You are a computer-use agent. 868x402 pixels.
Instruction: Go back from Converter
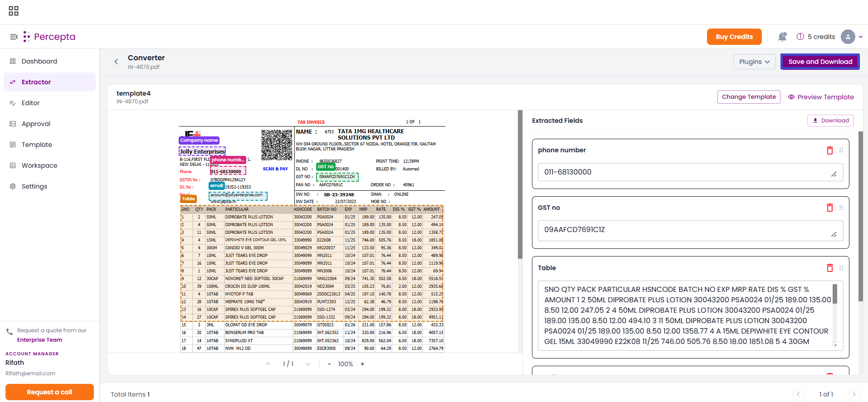point(116,62)
